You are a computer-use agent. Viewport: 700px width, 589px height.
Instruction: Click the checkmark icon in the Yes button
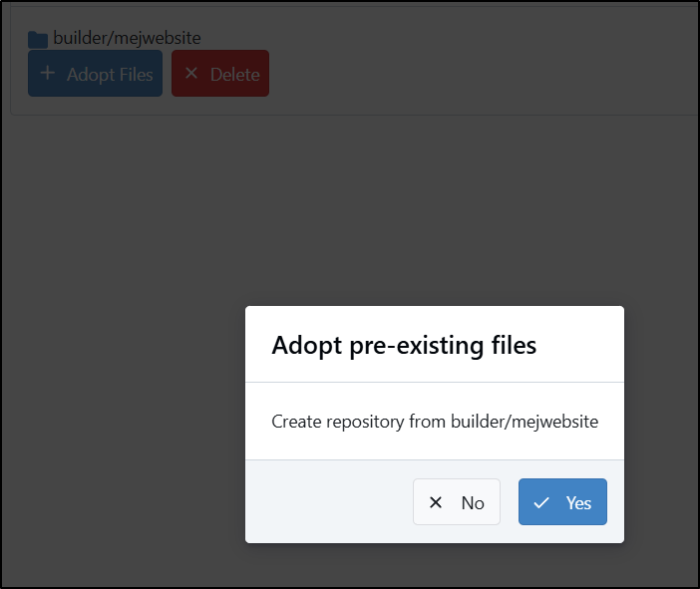coord(541,503)
